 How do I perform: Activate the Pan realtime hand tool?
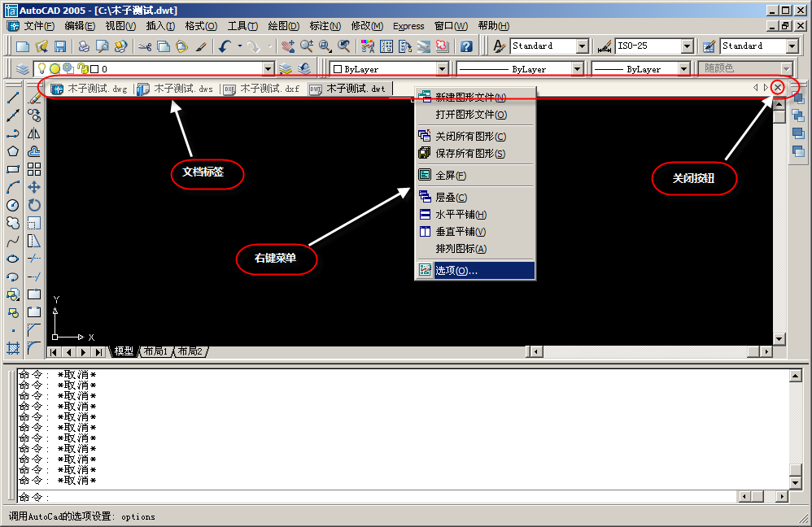[286, 46]
